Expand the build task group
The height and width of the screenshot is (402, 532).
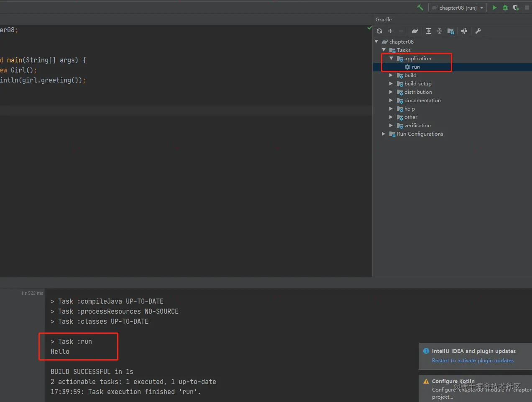(x=391, y=75)
